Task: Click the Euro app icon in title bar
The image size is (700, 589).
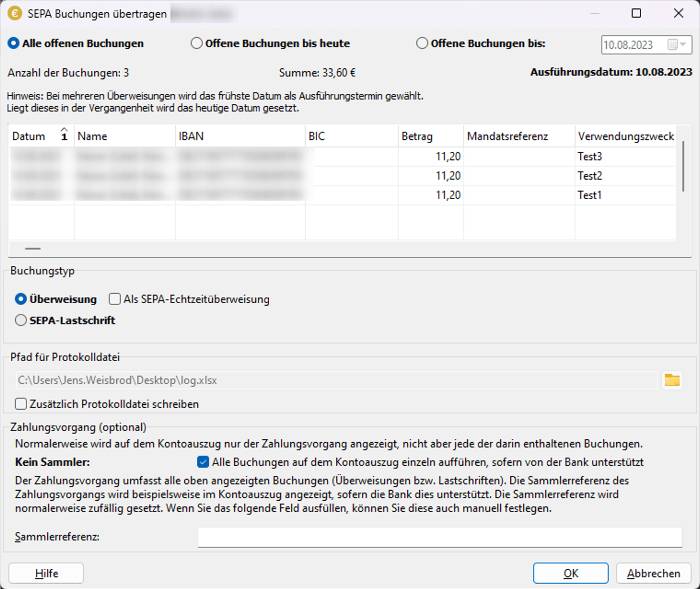Action: pyautogui.click(x=15, y=13)
